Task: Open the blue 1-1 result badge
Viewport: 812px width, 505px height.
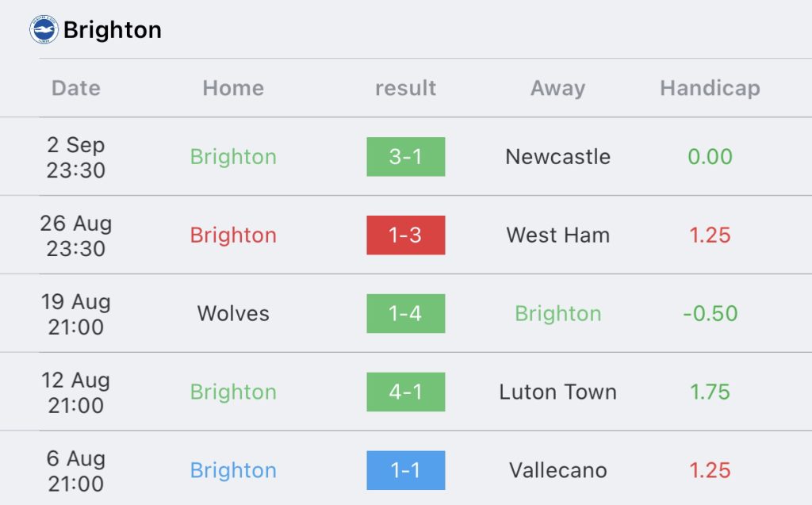Action: [x=405, y=470]
